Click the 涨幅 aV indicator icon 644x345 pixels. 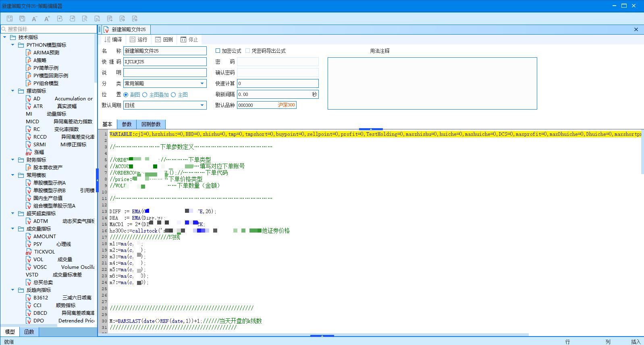(29, 152)
